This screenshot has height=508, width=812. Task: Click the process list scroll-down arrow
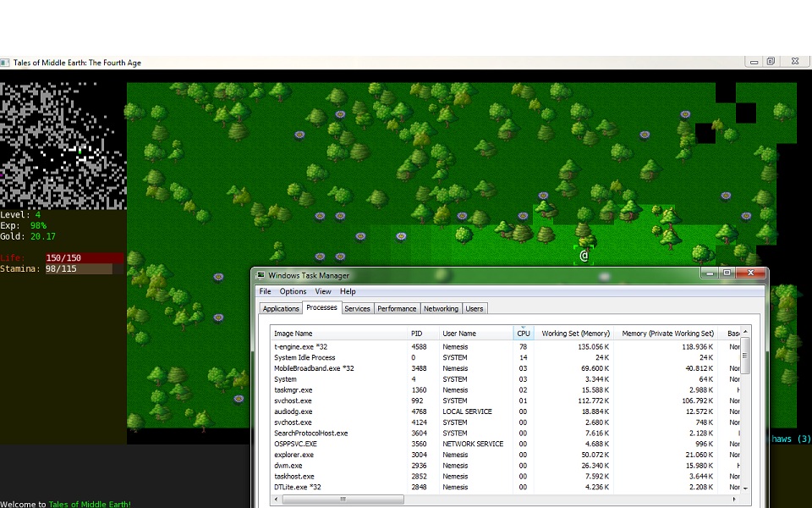click(746, 488)
